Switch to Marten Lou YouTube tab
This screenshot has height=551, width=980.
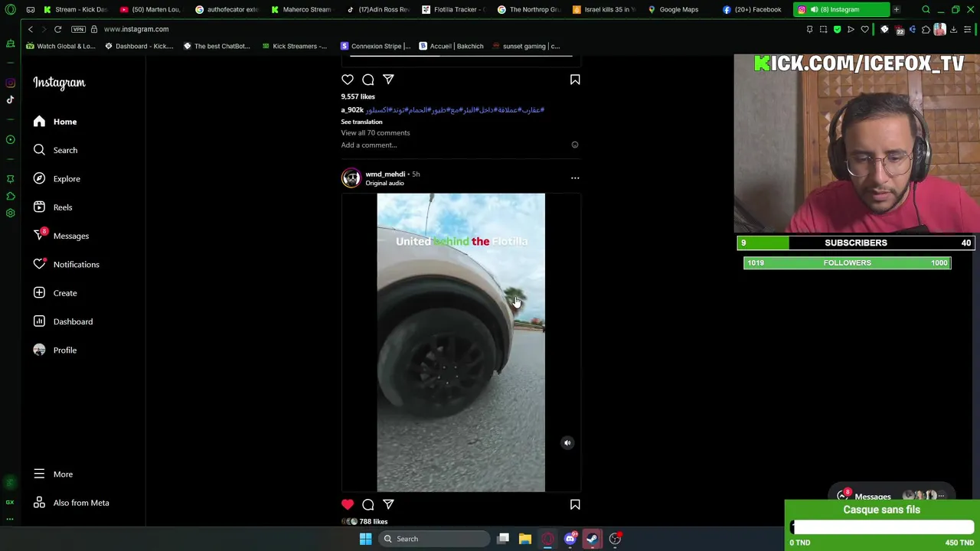coord(150,9)
